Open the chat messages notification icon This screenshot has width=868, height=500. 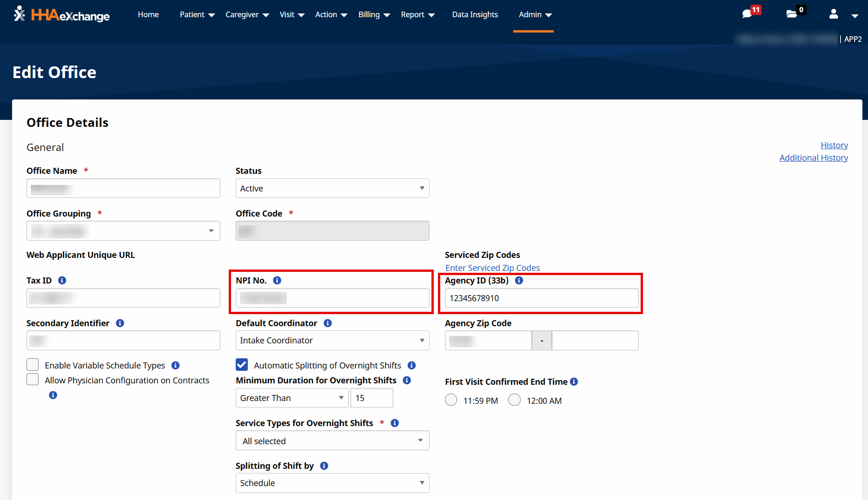(748, 14)
